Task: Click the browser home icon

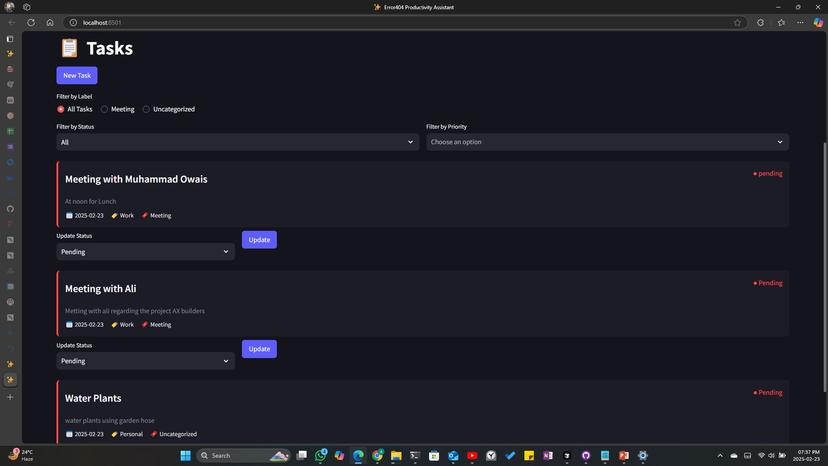Action: (50, 22)
